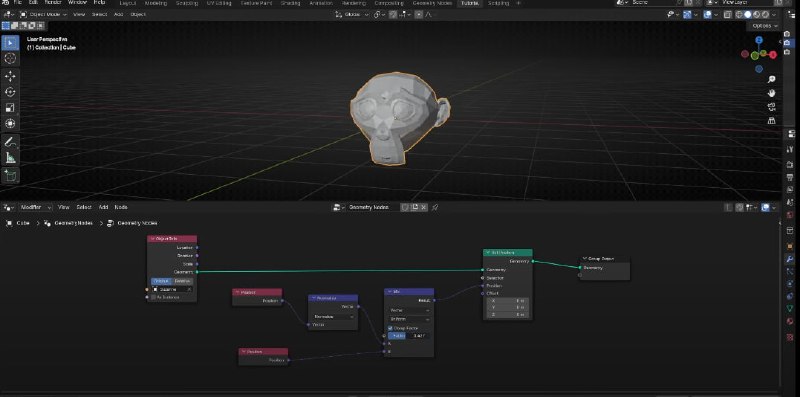800x397 pixels.
Task: Pin the Geometry Nodes tree with pin icon
Action: [x=435, y=207]
